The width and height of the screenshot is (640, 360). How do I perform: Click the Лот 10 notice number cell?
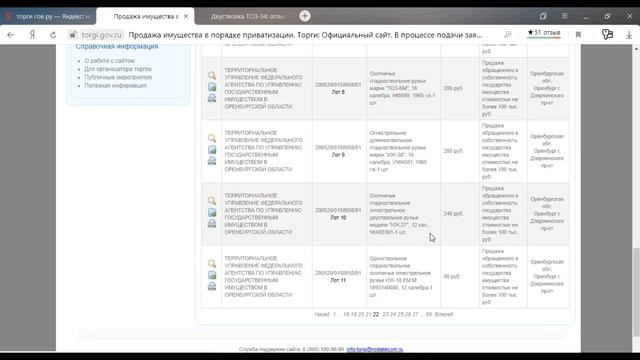[338, 214]
